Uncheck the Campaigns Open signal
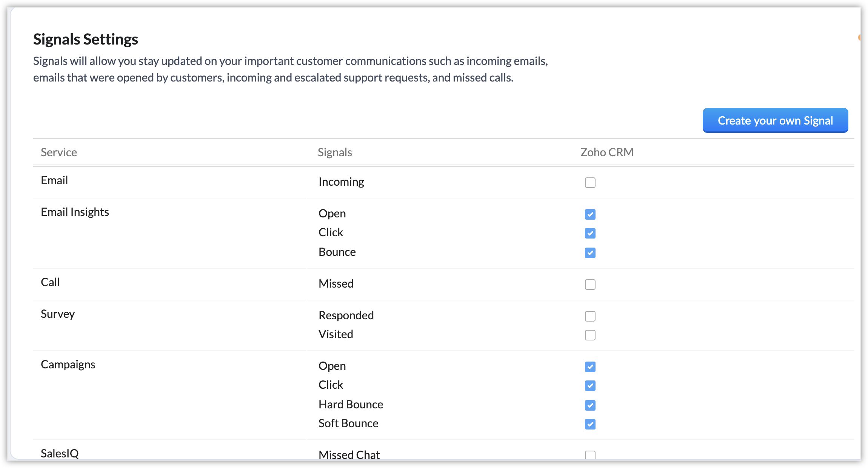This screenshot has width=868, height=468. coord(590,367)
